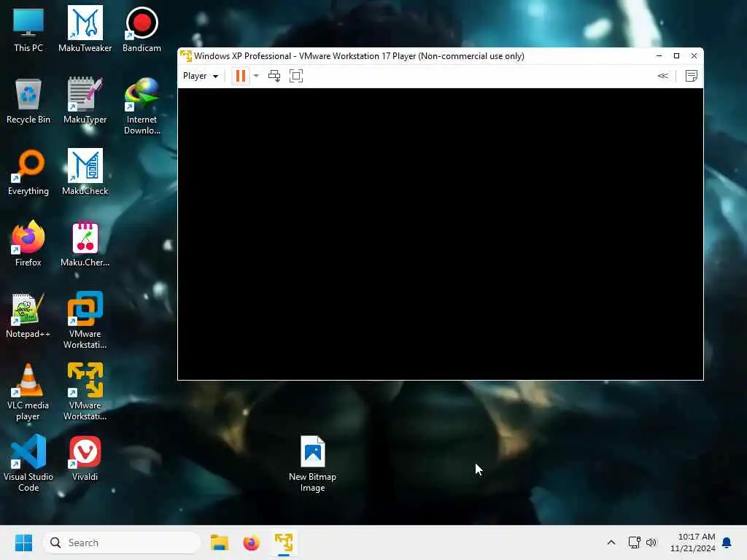The width and height of the screenshot is (747, 560).
Task: Select the This PC desktop icon
Action: (28, 29)
